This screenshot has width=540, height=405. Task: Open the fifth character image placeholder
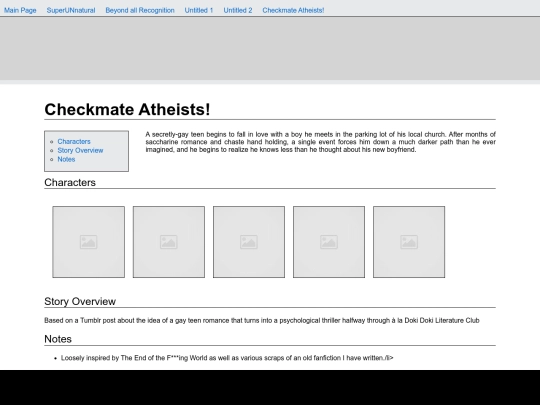coord(409,242)
